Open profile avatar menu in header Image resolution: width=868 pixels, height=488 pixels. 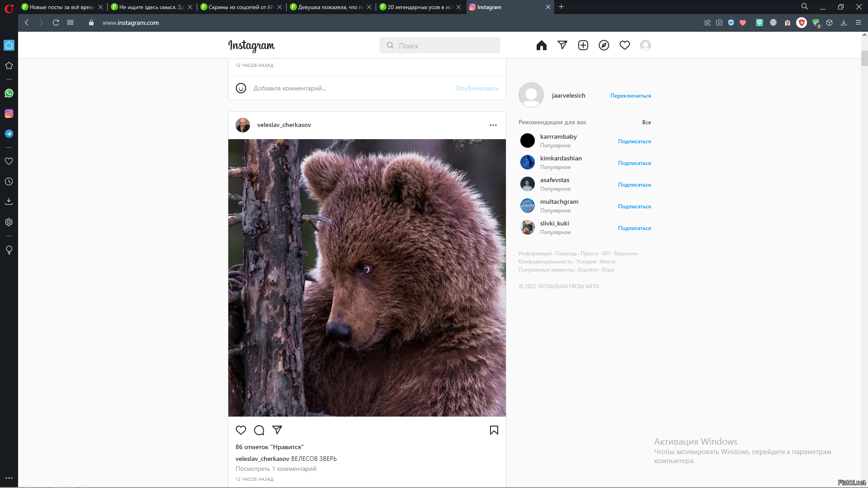tap(645, 45)
